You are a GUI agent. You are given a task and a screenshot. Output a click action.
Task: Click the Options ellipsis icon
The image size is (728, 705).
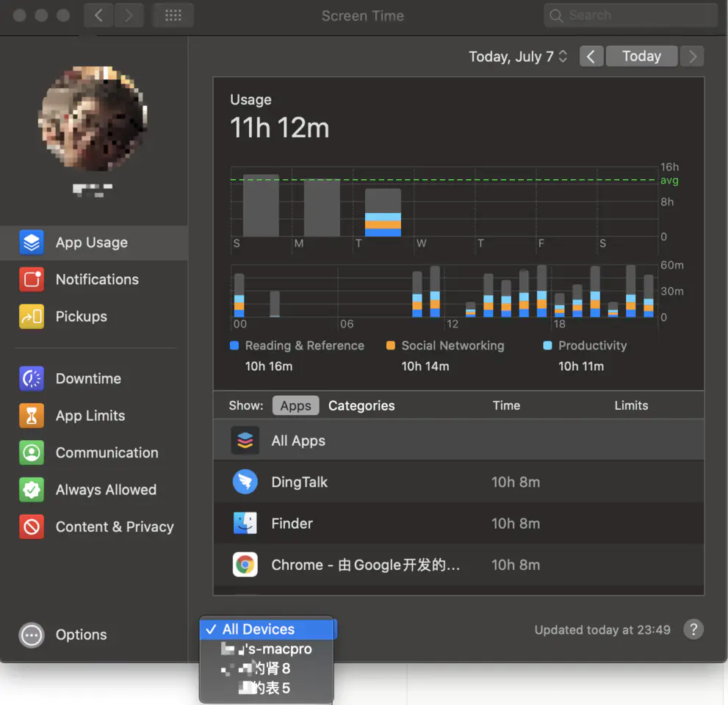pos(32,635)
